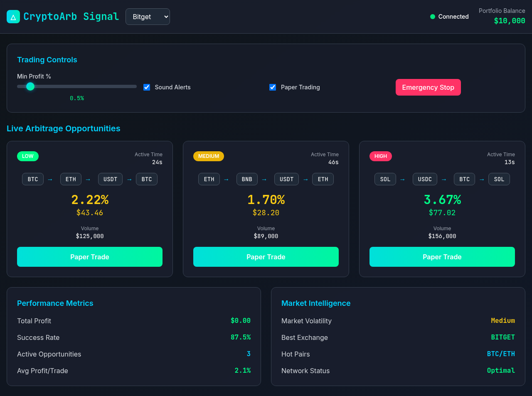
Task: Disable the Sound Alerts checkbox
Action: click(147, 87)
